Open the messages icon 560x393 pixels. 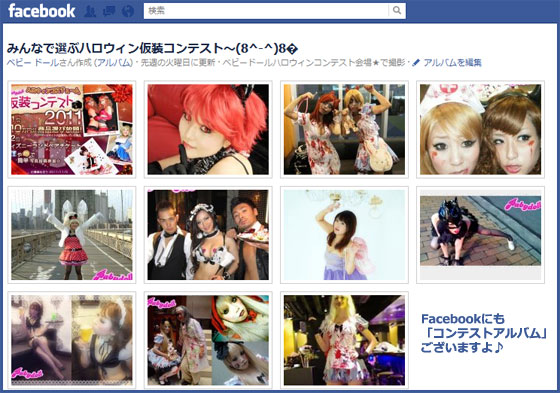coord(109,11)
